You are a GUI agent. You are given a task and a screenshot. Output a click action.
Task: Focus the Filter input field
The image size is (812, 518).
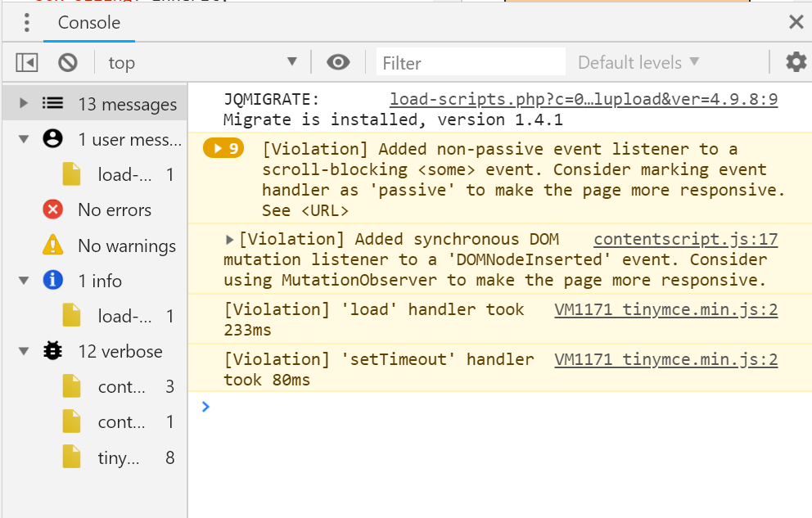tap(470, 63)
